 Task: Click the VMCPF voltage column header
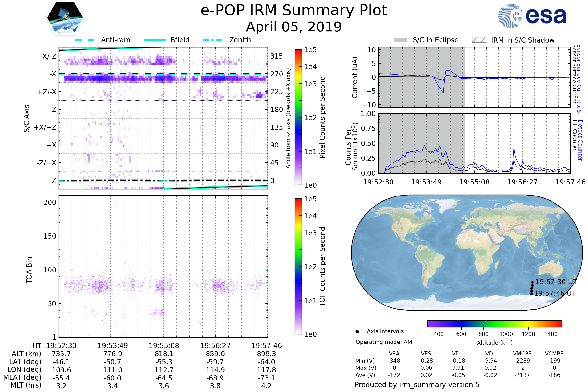tap(522, 354)
